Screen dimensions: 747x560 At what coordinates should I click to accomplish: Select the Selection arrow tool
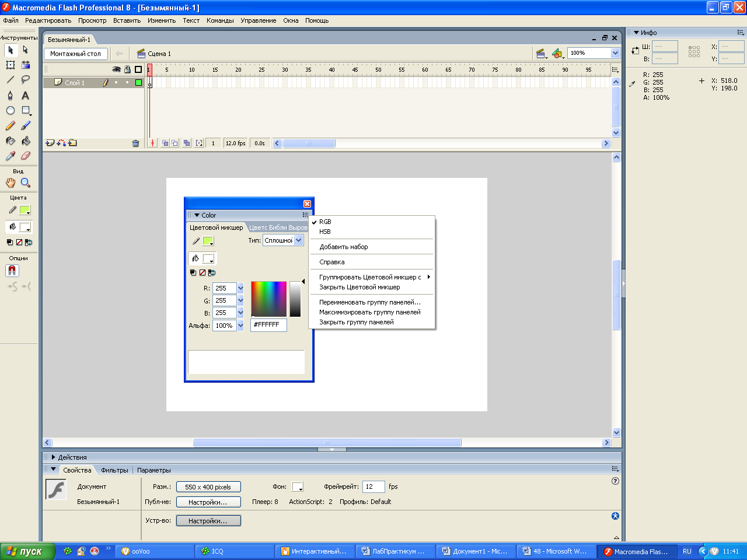pyautogui.click(x=11, y=50)
